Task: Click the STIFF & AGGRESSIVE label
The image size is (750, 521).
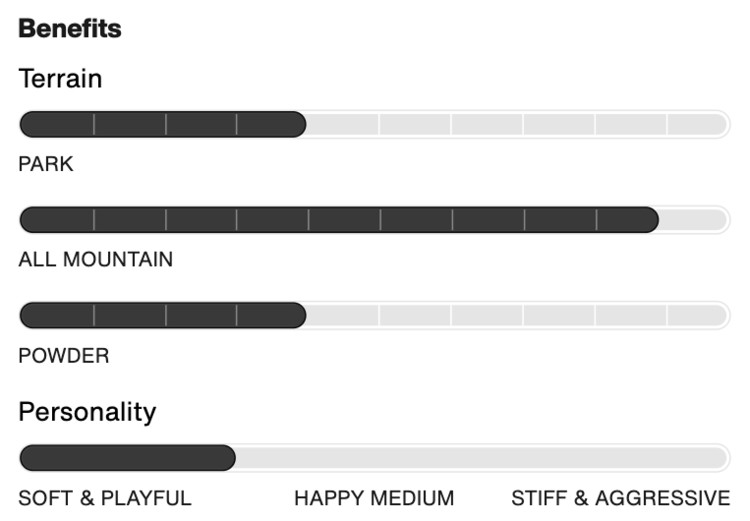Action: tap(621, 498)
